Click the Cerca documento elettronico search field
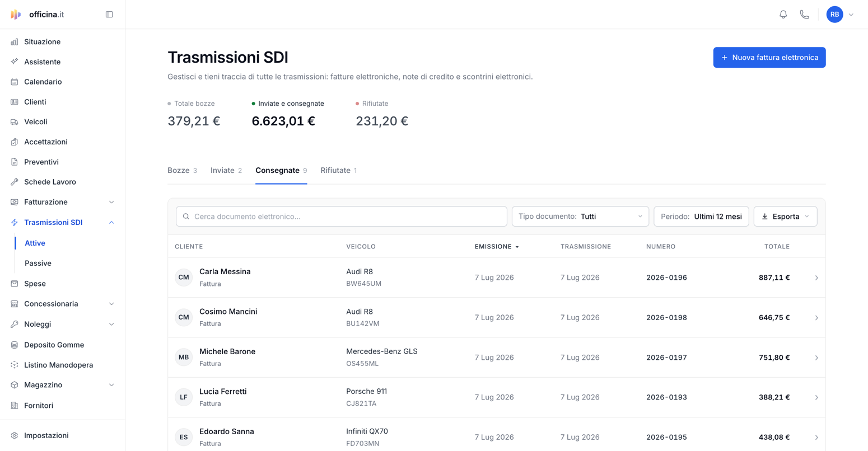This screenshot has height=451, width=868. 342,217
